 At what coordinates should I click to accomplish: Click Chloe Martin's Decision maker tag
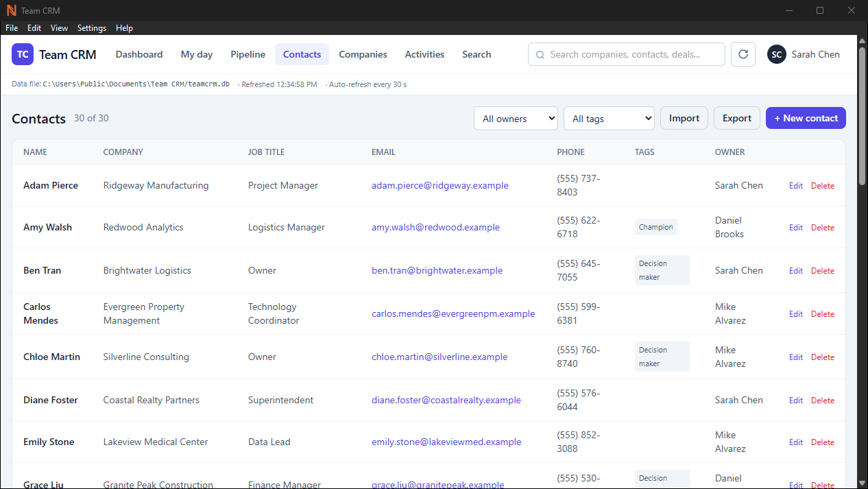662,357
